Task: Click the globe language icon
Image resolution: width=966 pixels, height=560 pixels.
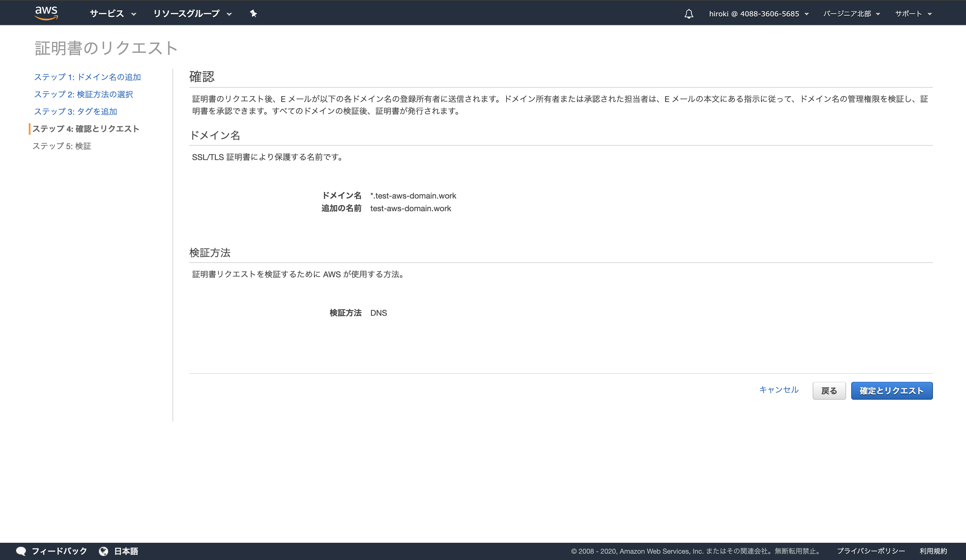Action: click(104, 551)
